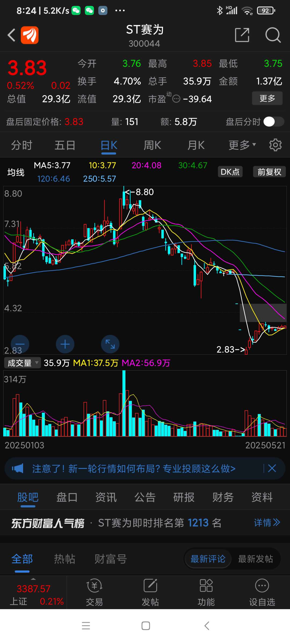290x644 pixels.
Task: Toggle DK点 indicator
Action: (230, 172)
